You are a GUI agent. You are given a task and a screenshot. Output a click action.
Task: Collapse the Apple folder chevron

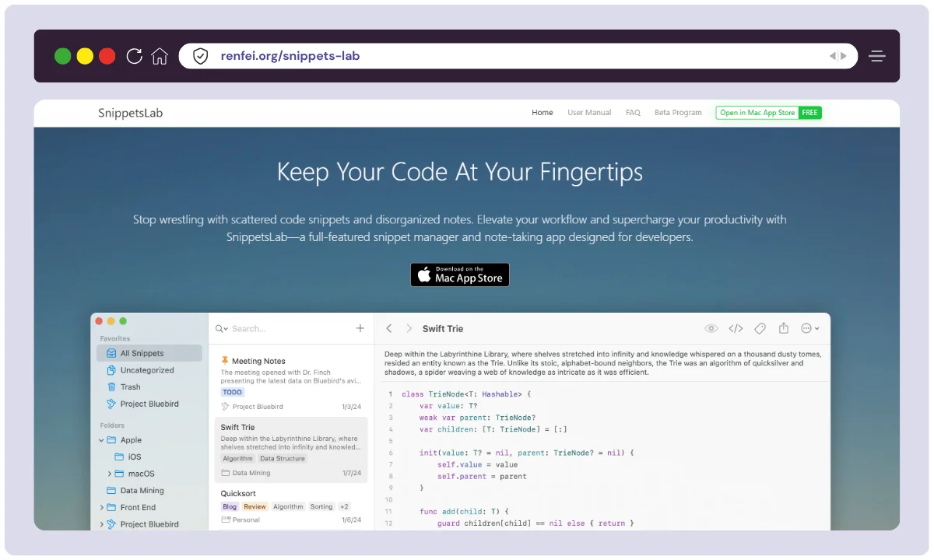pyautogui.click(x=102, y=440)
